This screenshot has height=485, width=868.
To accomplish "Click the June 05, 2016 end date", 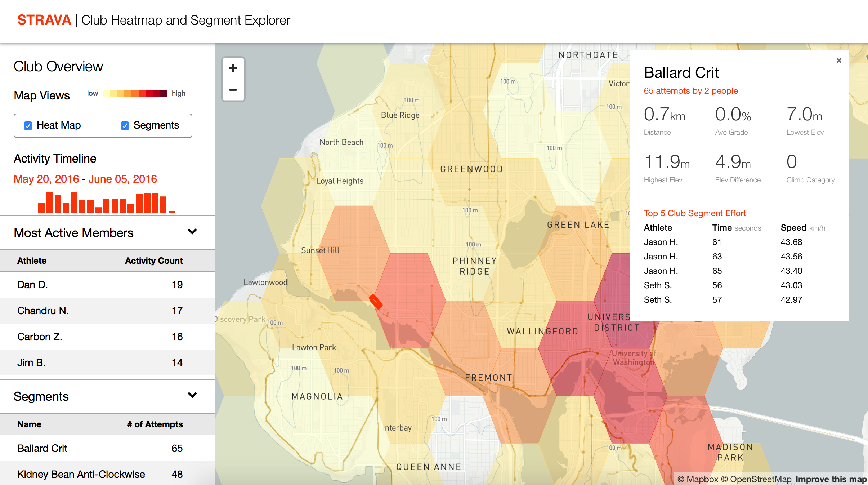I will point(122,179).
